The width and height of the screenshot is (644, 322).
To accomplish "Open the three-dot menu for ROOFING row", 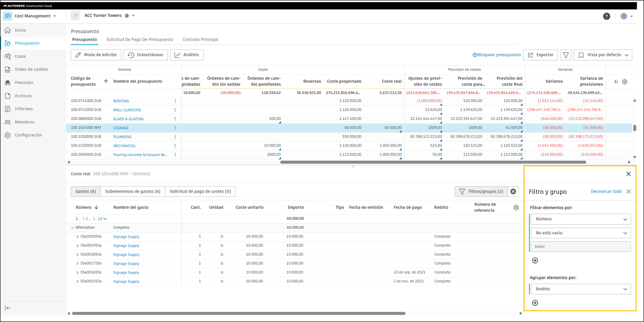I will pyautogui.click(x=175, y=101).
